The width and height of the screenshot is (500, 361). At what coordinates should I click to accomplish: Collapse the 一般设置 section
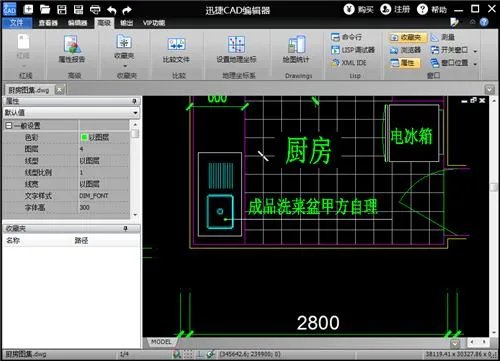(9, 125)
